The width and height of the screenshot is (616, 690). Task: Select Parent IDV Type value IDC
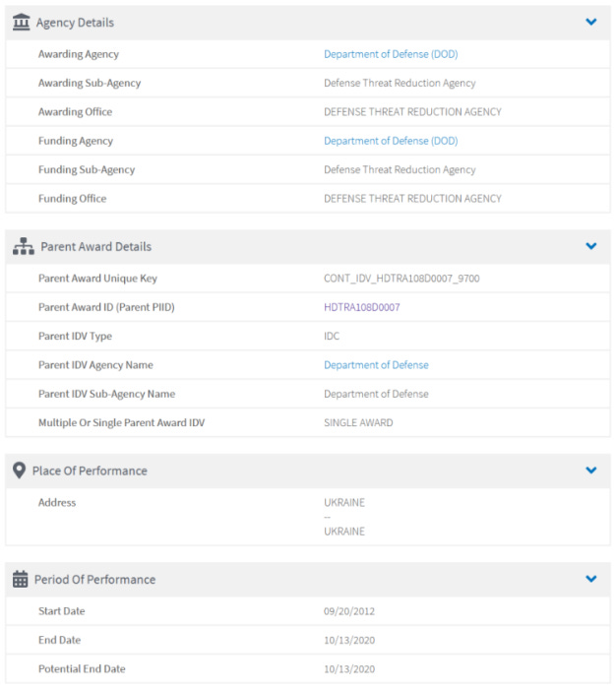[332, 337]
